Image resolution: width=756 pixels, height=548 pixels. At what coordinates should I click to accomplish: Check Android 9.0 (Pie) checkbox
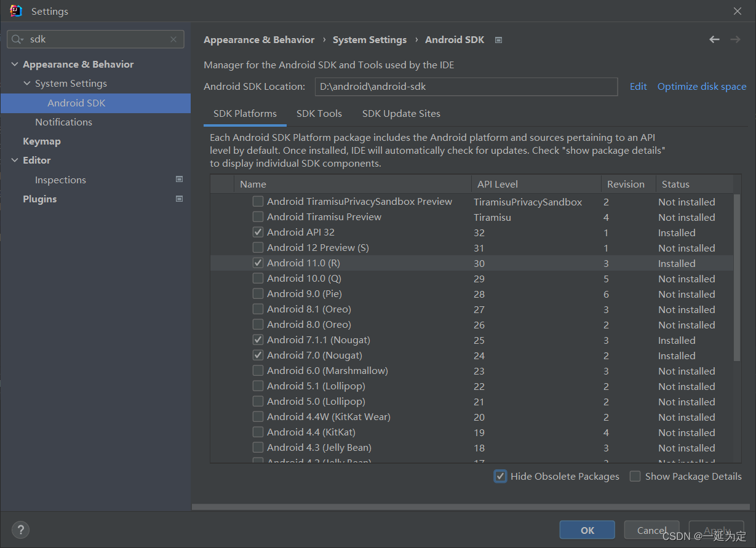click(x=258, y=293)
